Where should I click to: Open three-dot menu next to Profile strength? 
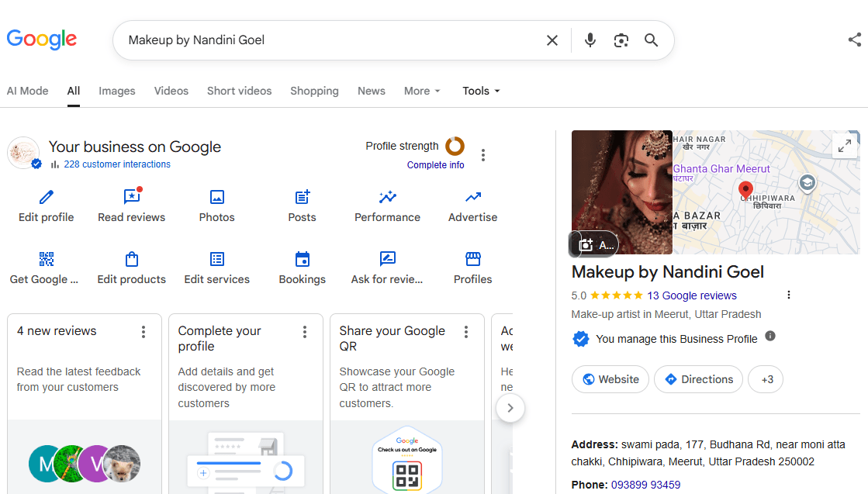tap(483, 155)
